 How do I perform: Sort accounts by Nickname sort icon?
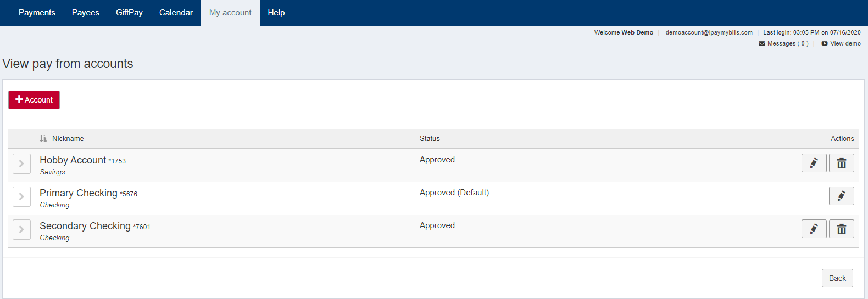tap(43, 139)
